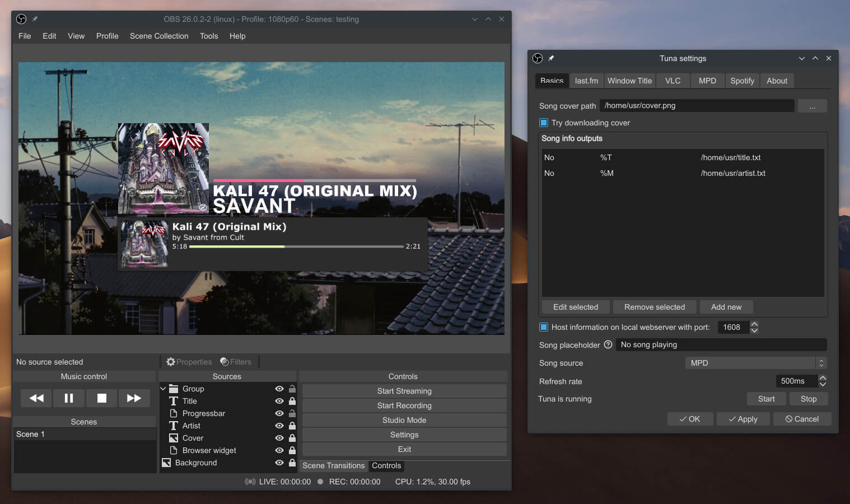Pause music with the pause button

(x=69, y=398)
